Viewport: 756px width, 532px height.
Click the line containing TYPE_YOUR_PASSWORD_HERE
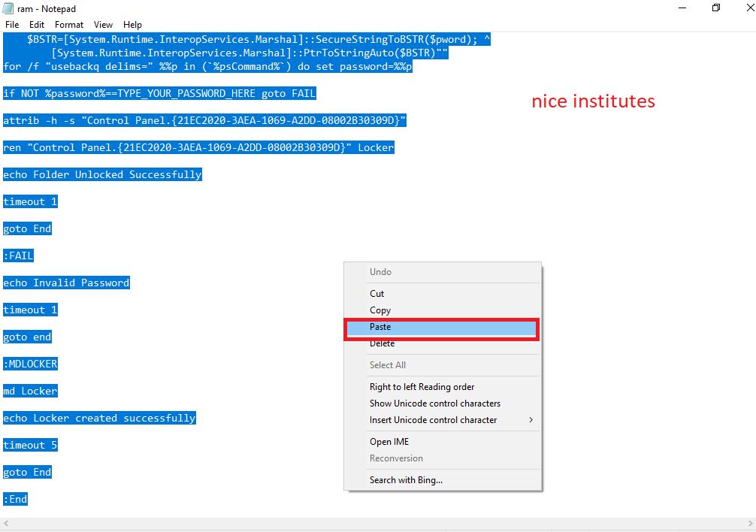[x=159, y=93]
